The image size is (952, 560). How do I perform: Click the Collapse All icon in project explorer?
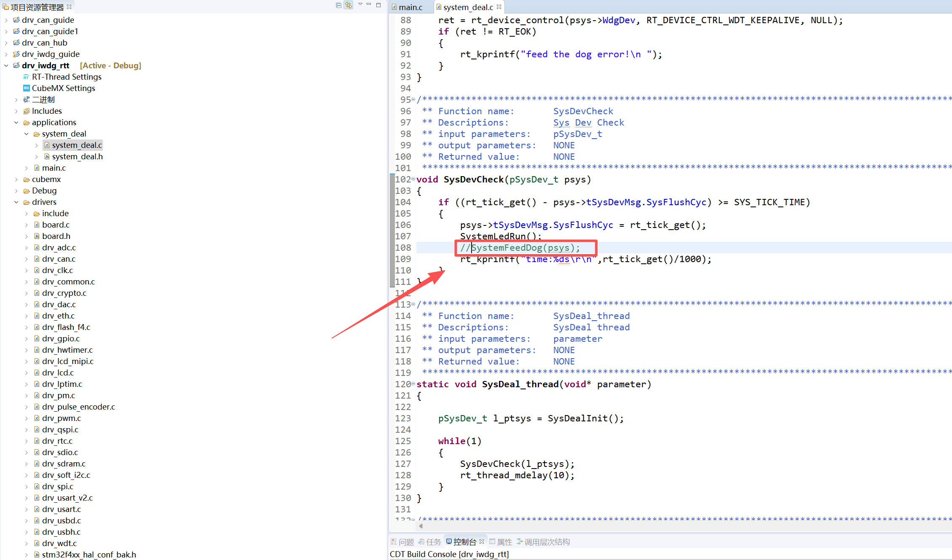coord(338,5)
